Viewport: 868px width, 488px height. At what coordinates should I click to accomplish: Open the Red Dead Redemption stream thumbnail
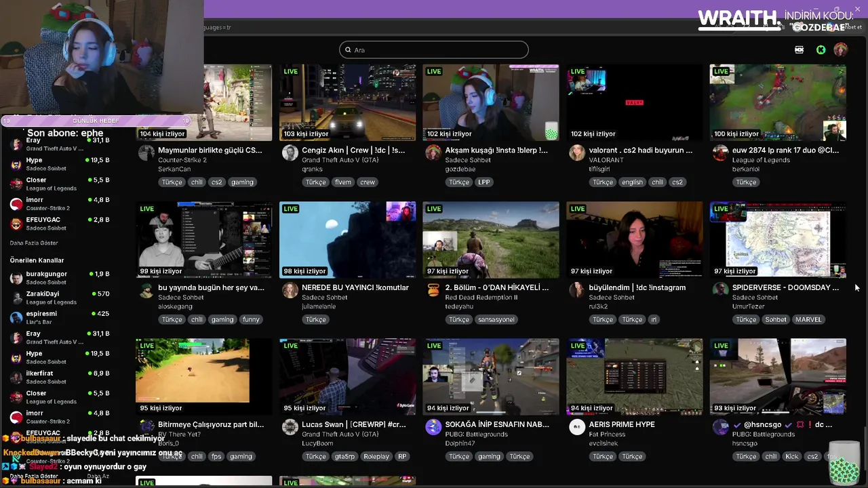(x=491, y=240)
